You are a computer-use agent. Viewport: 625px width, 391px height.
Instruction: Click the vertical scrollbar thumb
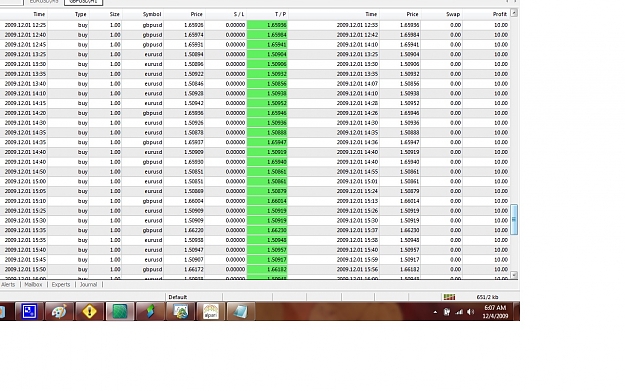pyautogui.click(x=514, y=220)
